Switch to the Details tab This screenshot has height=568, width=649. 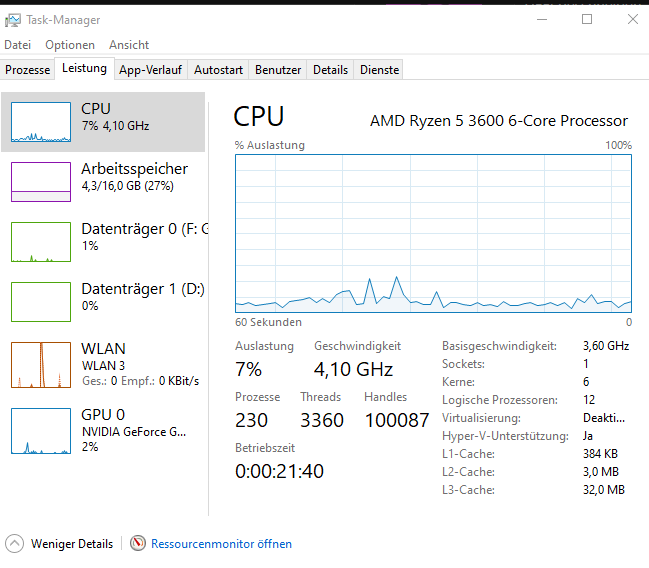point(330,70)
